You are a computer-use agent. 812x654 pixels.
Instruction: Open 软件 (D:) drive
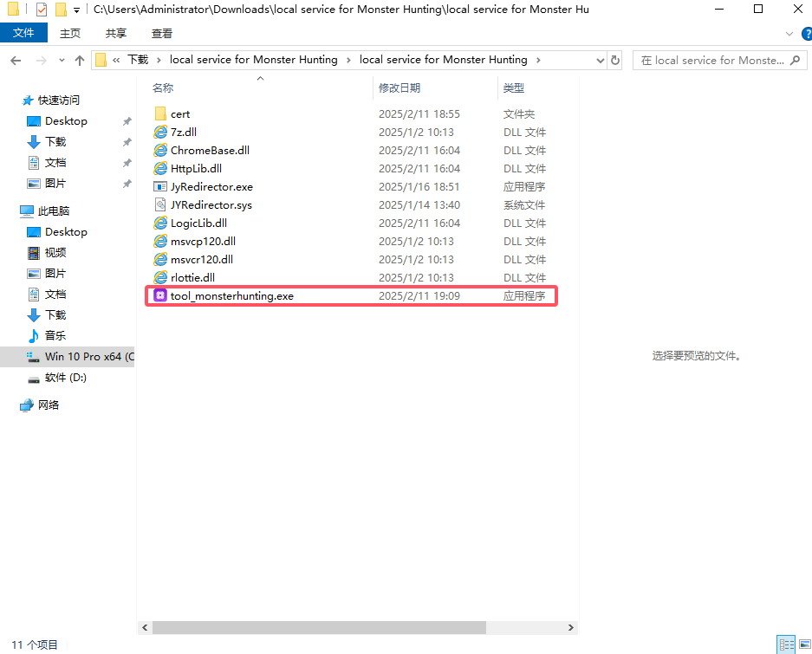click(65, 378)
